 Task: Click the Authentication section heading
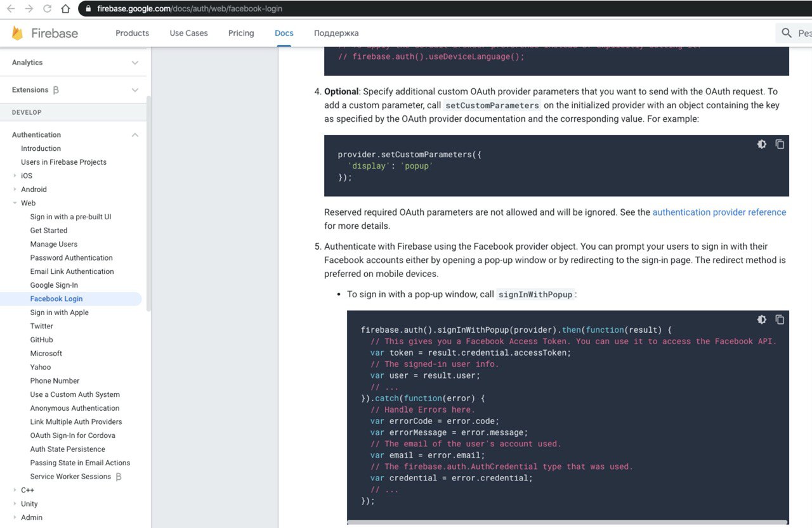(37, 135)
